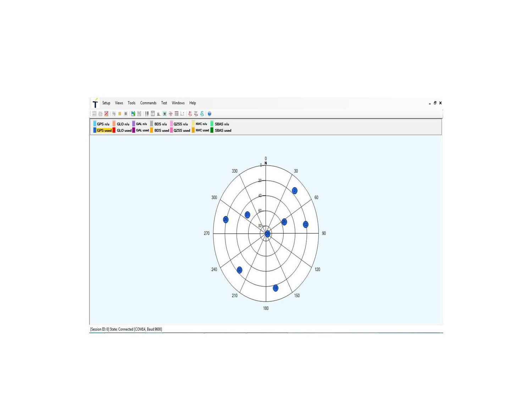Screen dimensions: 532x399
Task: Click the Help menu item
Action: click(x=193, y=103)
